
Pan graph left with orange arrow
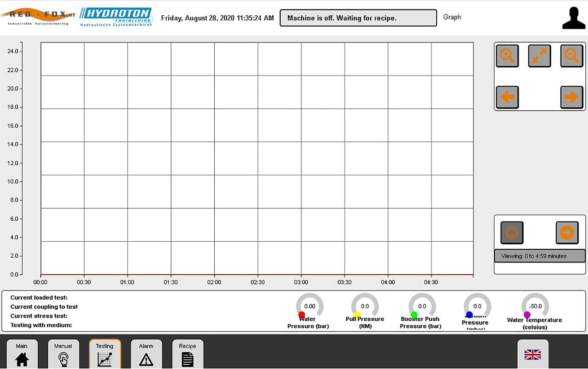[x=507, y=97]
